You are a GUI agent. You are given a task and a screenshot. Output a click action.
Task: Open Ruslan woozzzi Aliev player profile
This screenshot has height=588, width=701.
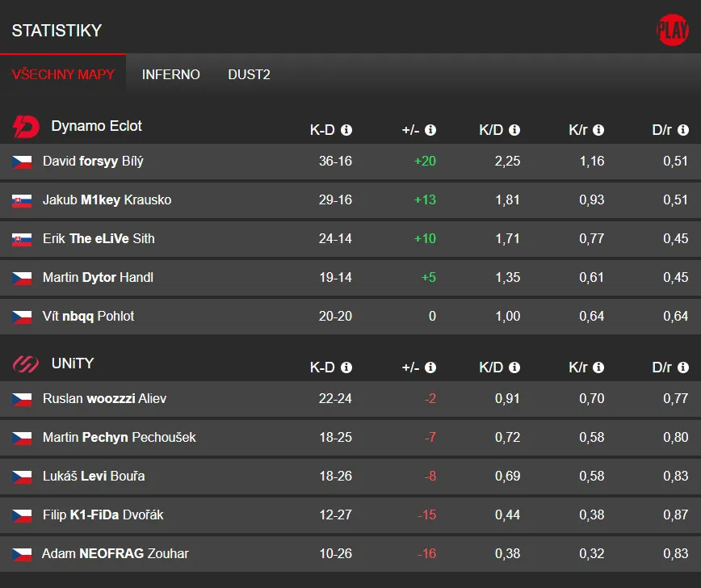tap(104, 399)
